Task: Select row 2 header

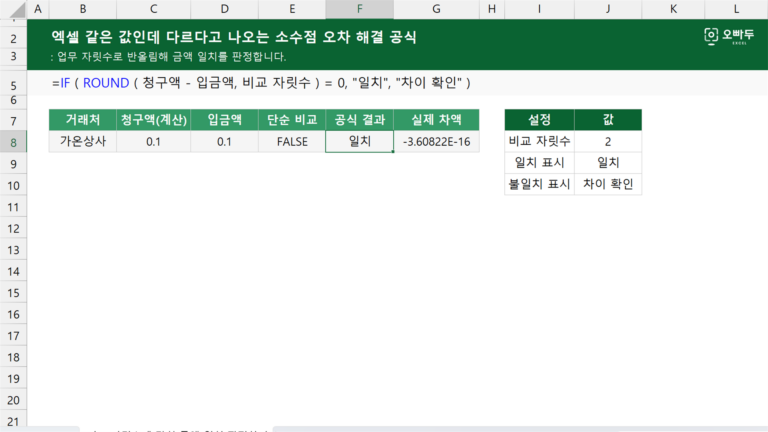Action: [x=13, y=38]
